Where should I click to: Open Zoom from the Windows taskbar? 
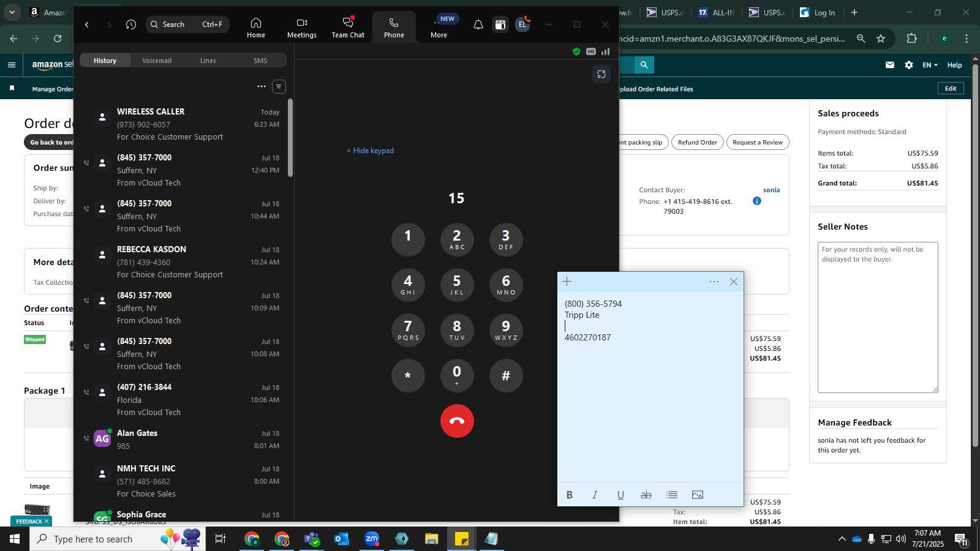(x=372, y=539)
